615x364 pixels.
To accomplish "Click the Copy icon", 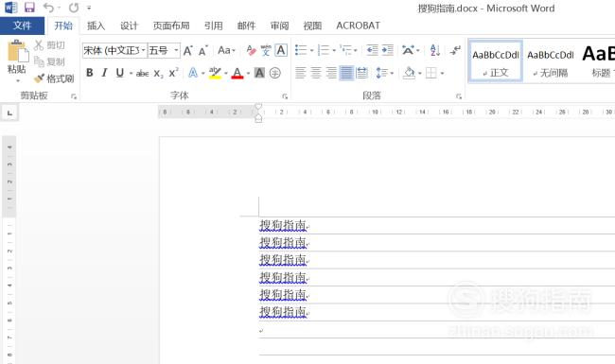I will [39, 61].
